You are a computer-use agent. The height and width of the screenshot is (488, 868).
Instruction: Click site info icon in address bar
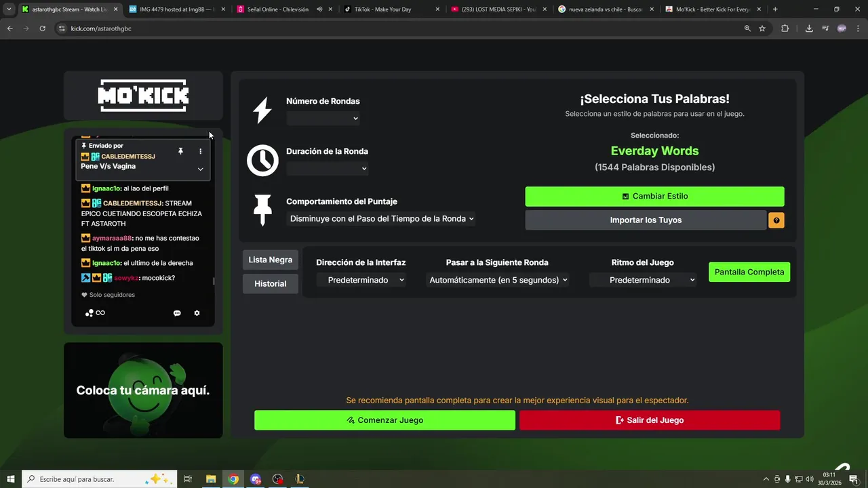(62, 28)
